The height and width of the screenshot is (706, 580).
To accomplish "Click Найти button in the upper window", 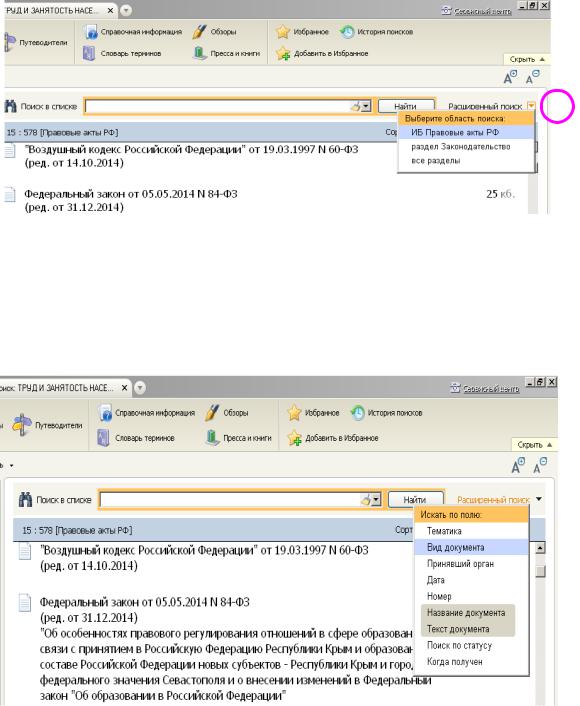I will [405, 106].
